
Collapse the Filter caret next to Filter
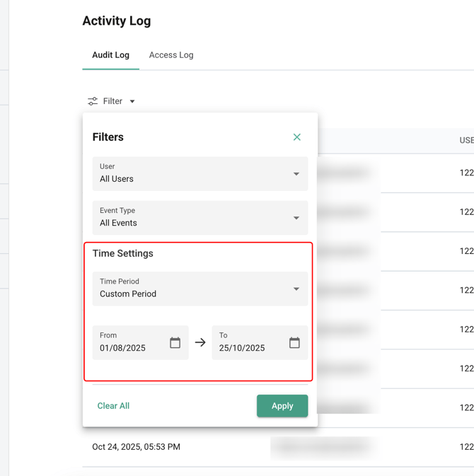pyautogui.click(x=132, y=102)
